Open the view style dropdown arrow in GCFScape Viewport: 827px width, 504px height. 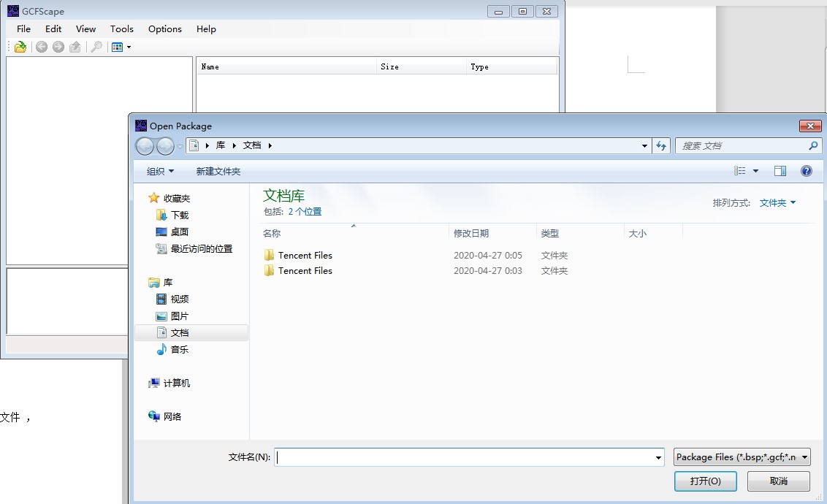(129, 47)
